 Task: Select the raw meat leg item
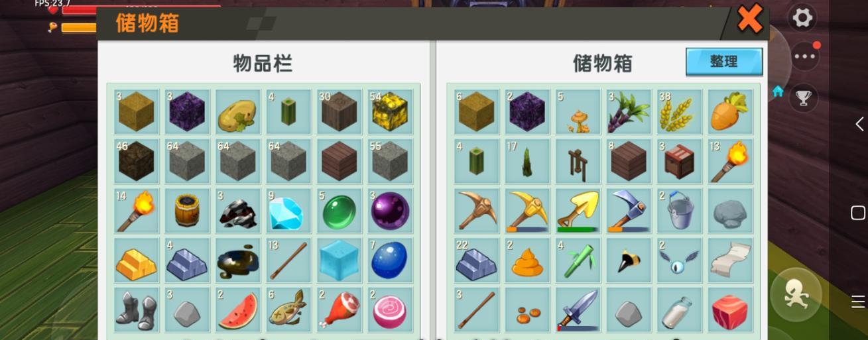click(339, 309)
